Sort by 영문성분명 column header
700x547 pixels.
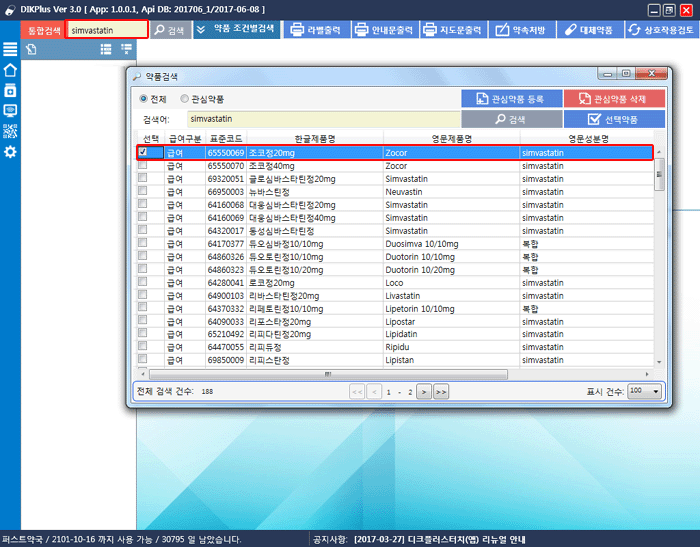coord(588,138)
